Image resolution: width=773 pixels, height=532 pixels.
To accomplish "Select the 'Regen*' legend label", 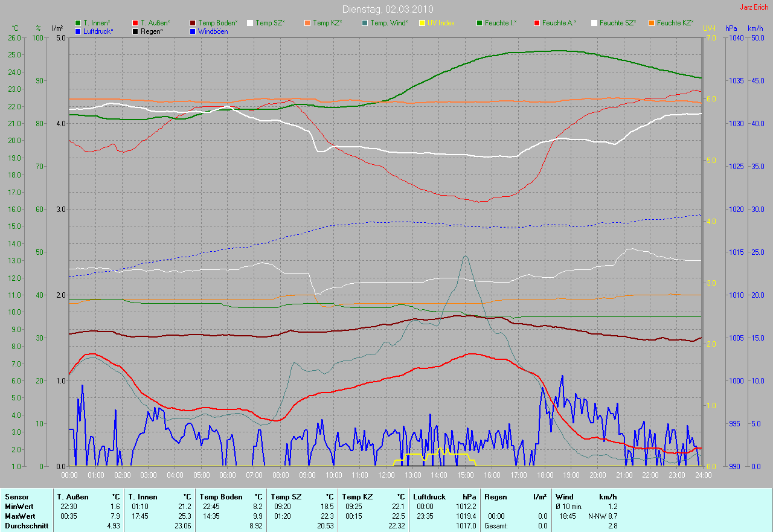I will point(152,31).
